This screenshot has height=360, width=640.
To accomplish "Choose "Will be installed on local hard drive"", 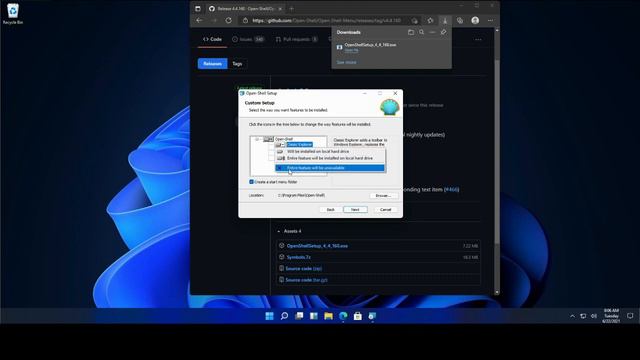I will (330, 151).
